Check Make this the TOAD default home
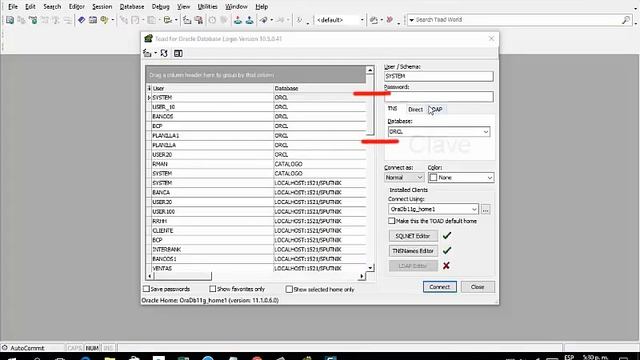Screen dimensions: 640x360 click(x=392, y=221)
